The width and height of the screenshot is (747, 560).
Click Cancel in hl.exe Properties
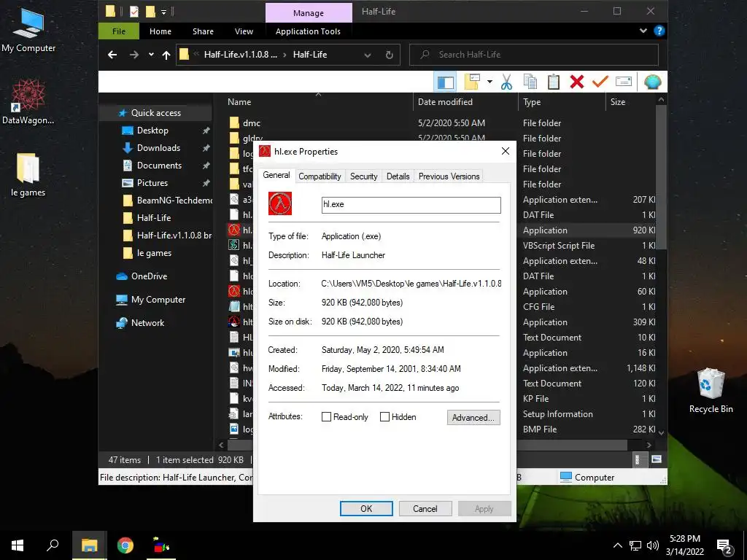425,508
